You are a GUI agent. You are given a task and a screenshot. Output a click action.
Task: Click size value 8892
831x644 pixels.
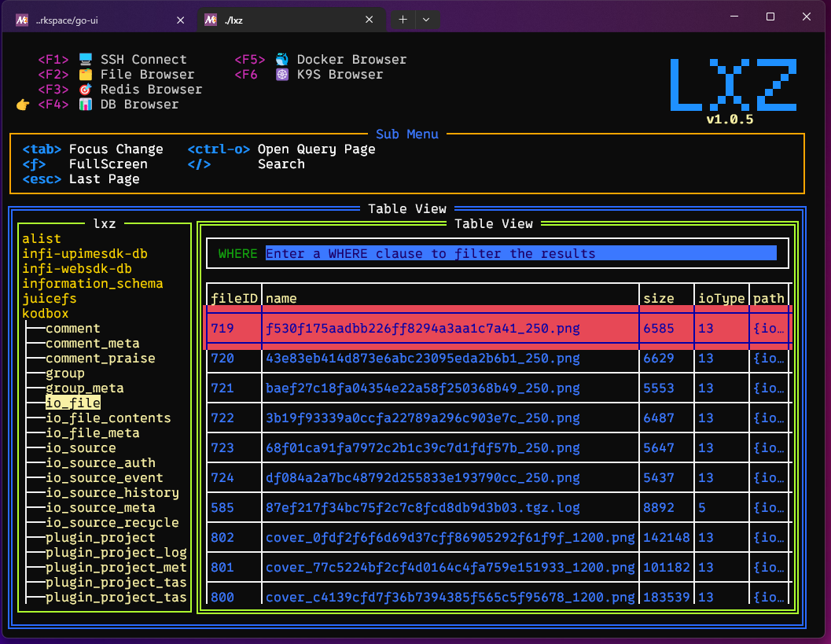pyautogui.click(x=659, y=507)
